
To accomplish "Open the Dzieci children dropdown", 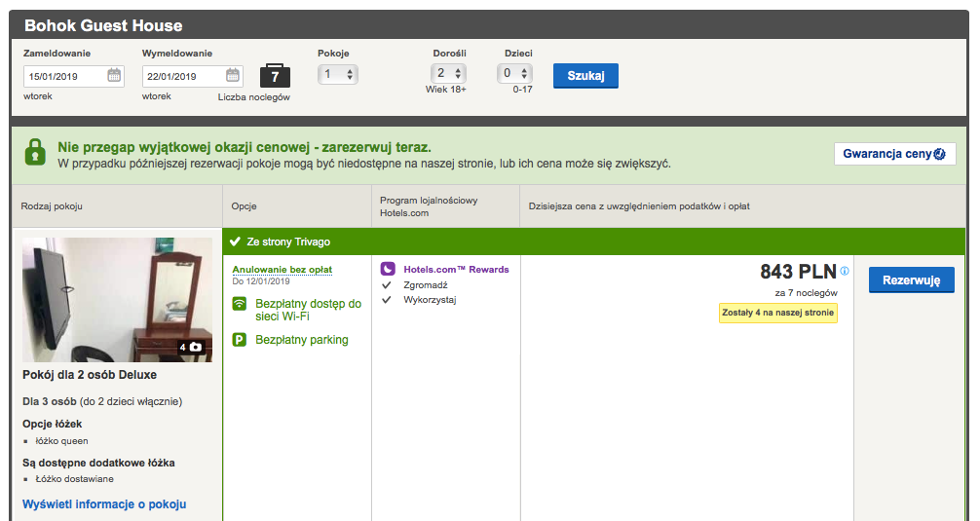I will click(515, 73).
